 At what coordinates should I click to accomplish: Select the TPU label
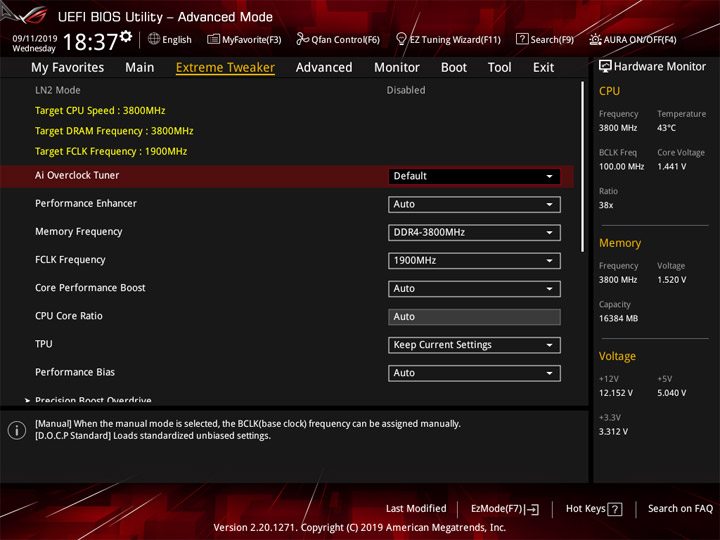point(44,344)
